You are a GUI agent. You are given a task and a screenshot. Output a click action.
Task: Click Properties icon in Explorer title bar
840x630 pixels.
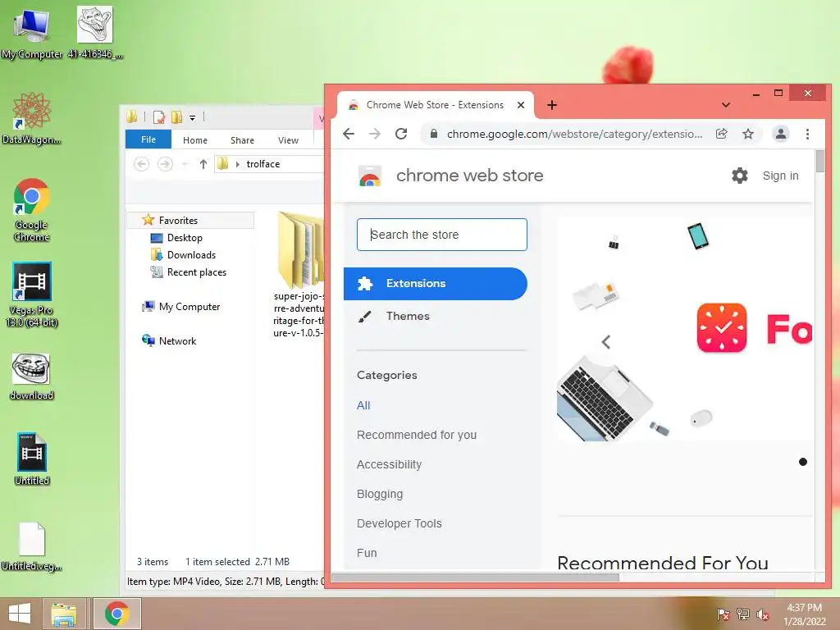[x=159, y=117]
